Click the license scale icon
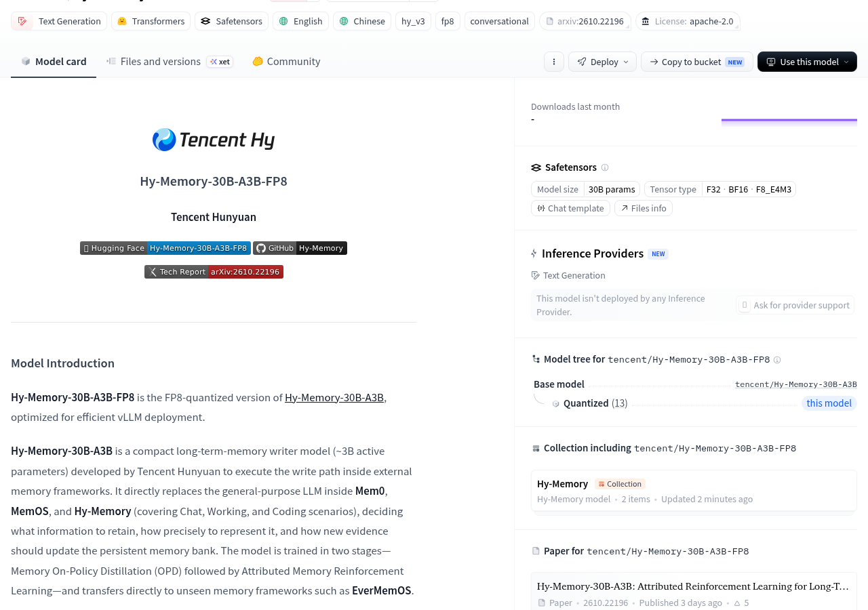The width and height of the screenshot is (868, 610). click(x=646, y=21)
